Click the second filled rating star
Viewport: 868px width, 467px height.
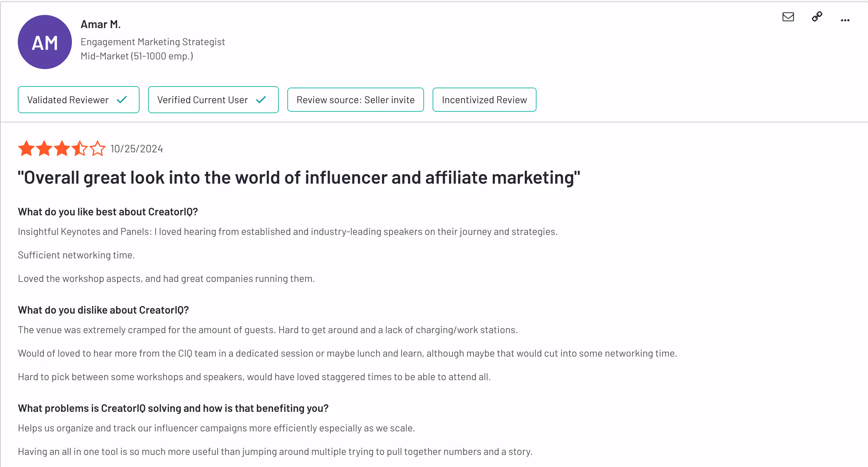click(x=44, y=148)
